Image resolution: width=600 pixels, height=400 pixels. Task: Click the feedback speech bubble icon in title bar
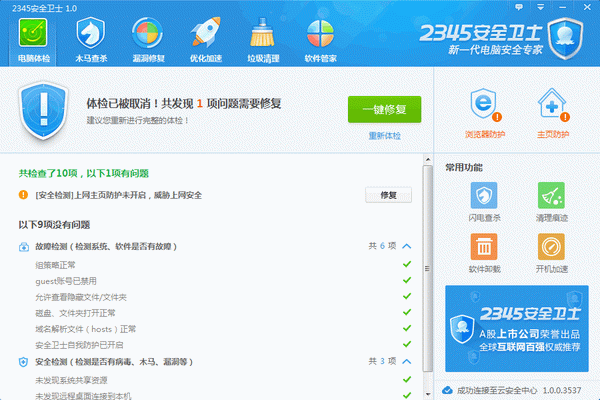tap(516, 8)
